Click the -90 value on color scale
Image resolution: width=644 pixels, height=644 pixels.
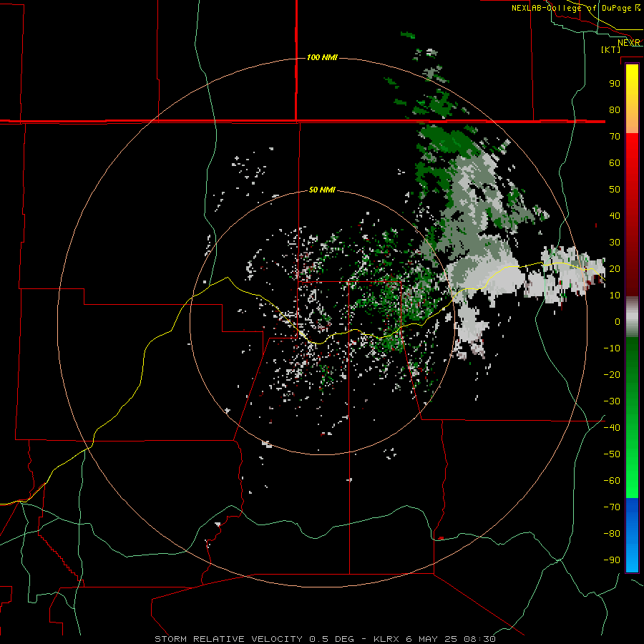point(612,560)
